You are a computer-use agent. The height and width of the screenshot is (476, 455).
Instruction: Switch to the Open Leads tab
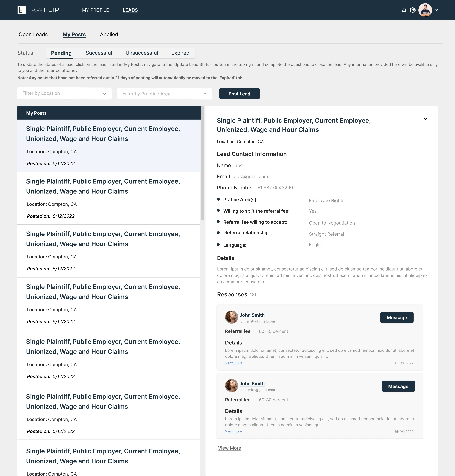point(33,34)
